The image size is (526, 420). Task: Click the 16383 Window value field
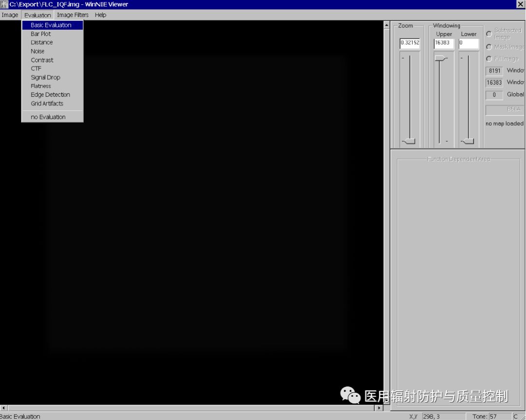(494, 82)
